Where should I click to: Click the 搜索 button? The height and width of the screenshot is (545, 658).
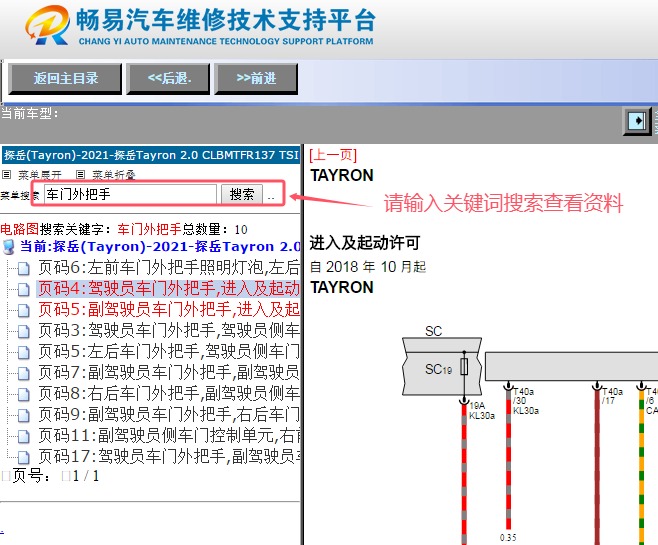click(x=242, y=195)
